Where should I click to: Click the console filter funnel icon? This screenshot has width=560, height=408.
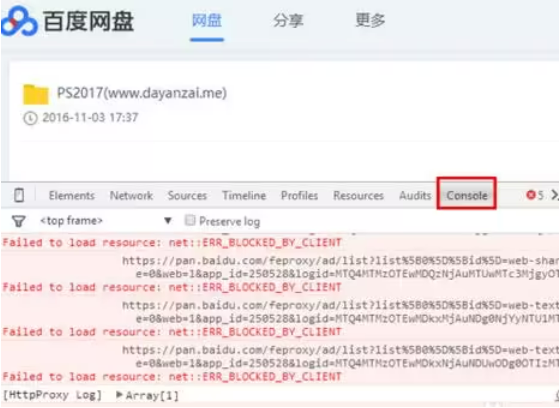[19, 222]
